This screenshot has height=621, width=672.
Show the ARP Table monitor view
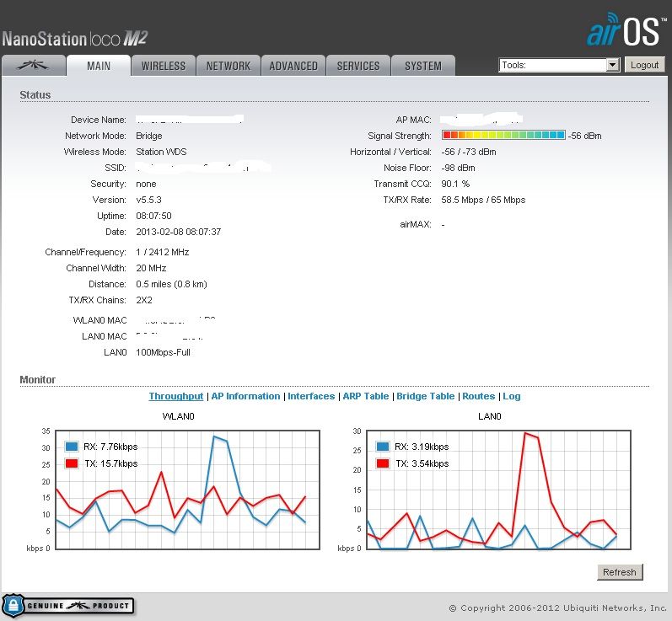pyautogui.click(x=365, y=396)
